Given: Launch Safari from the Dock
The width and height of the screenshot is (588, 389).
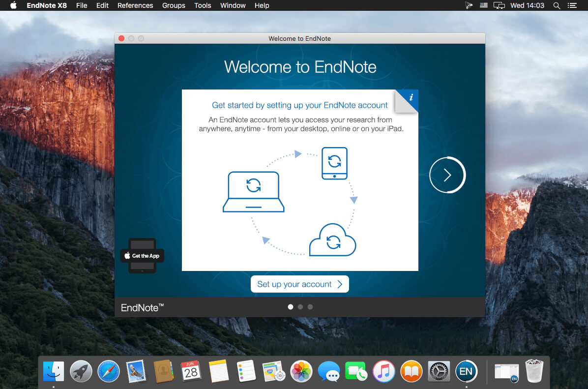Looking at the screenshot, I should tap(109, 371).
